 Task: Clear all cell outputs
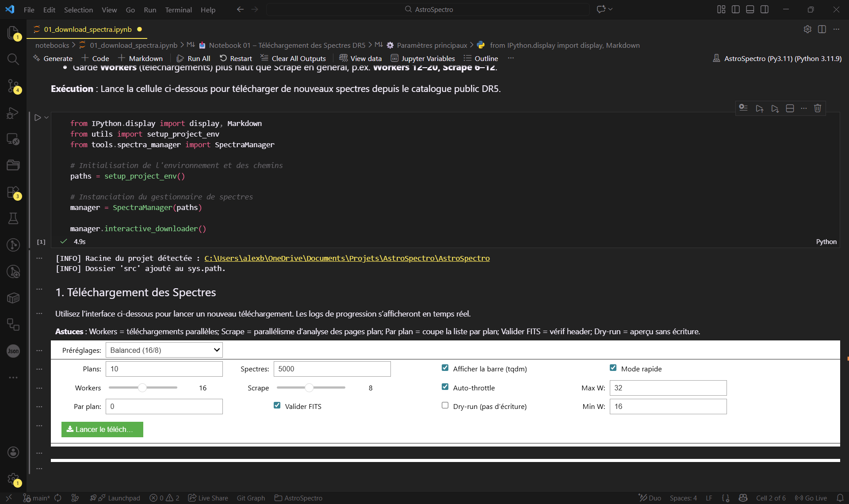tap(293, 58)
